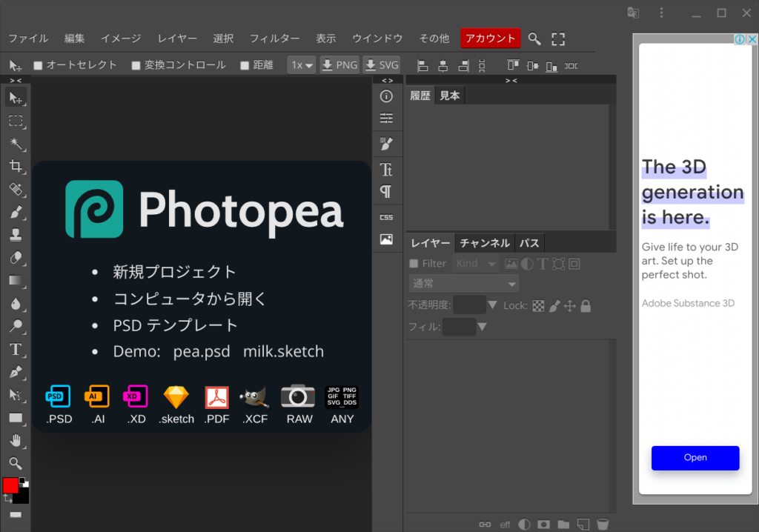
Task: Toggle fullscreen mode icon
Action: tap(558, 39)
